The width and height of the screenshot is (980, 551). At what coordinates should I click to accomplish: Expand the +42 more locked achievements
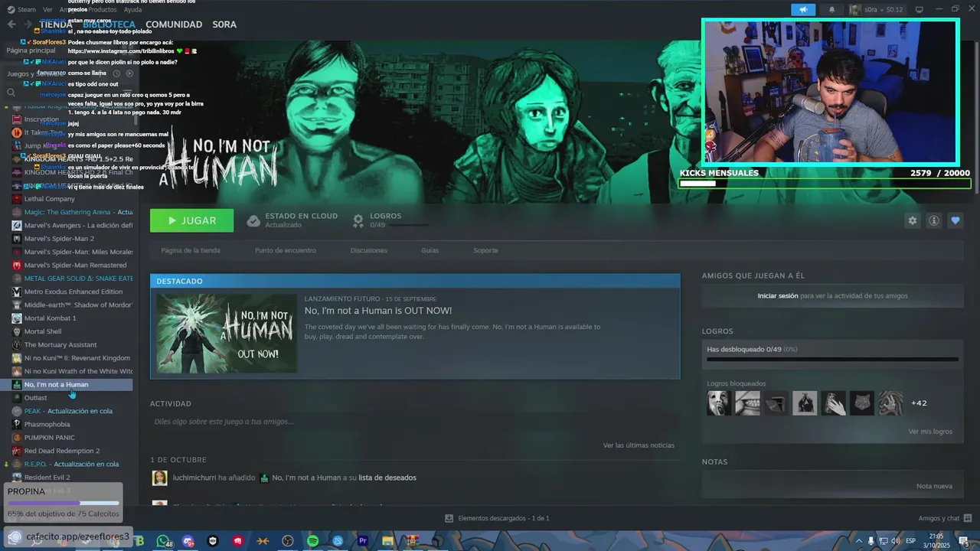[x=919, y=403]
